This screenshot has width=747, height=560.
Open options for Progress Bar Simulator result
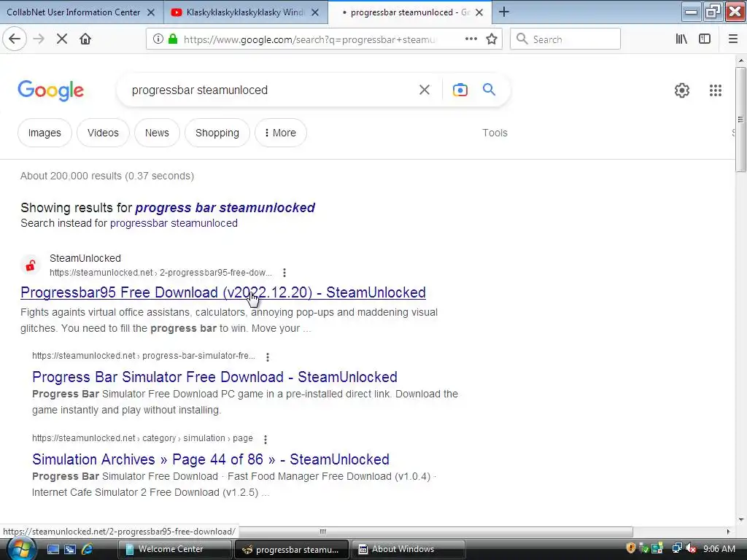pyautogui.click(x=268, y=357)
